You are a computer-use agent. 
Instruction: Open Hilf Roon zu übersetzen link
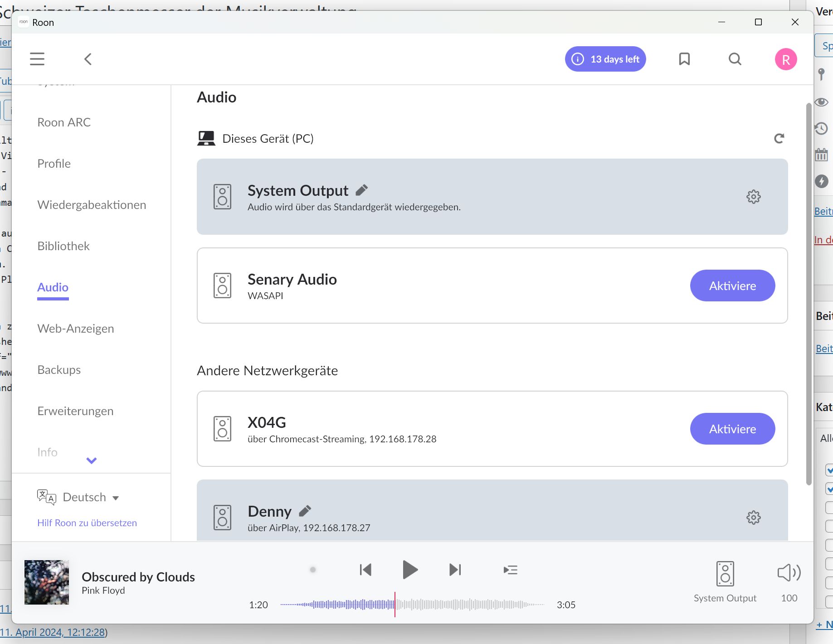[x=87, y=523]
